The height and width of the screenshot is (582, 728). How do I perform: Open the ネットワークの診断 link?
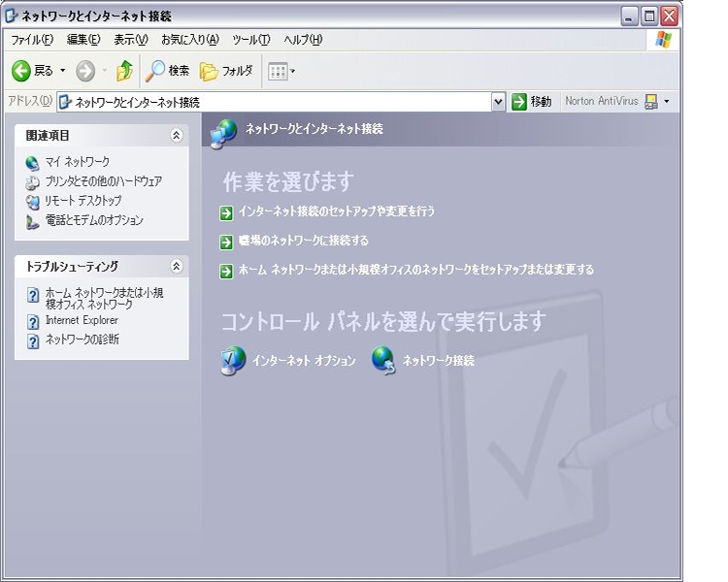coord(83,339)
